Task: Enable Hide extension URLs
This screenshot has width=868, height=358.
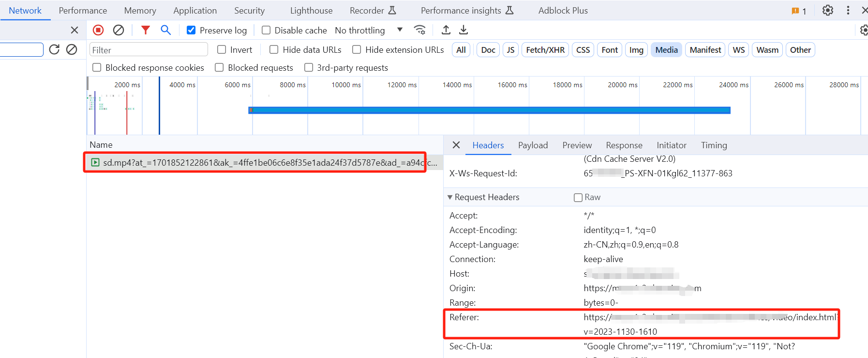Action: [357, 49]
